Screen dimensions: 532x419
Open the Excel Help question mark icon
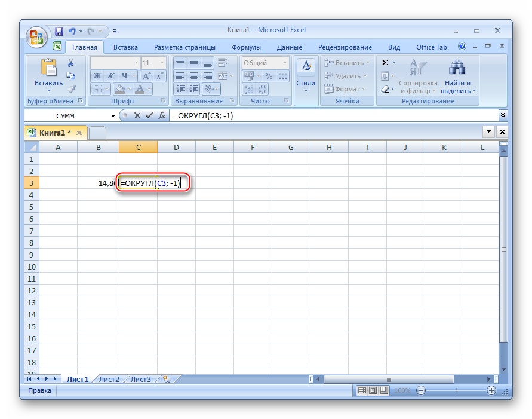[x=462, y=47]
